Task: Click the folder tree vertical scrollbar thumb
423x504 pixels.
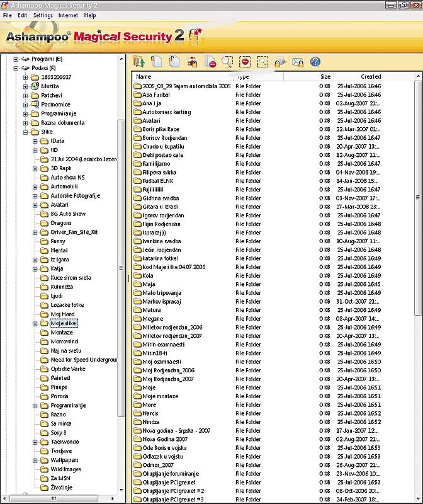Action: pos(121,268)
